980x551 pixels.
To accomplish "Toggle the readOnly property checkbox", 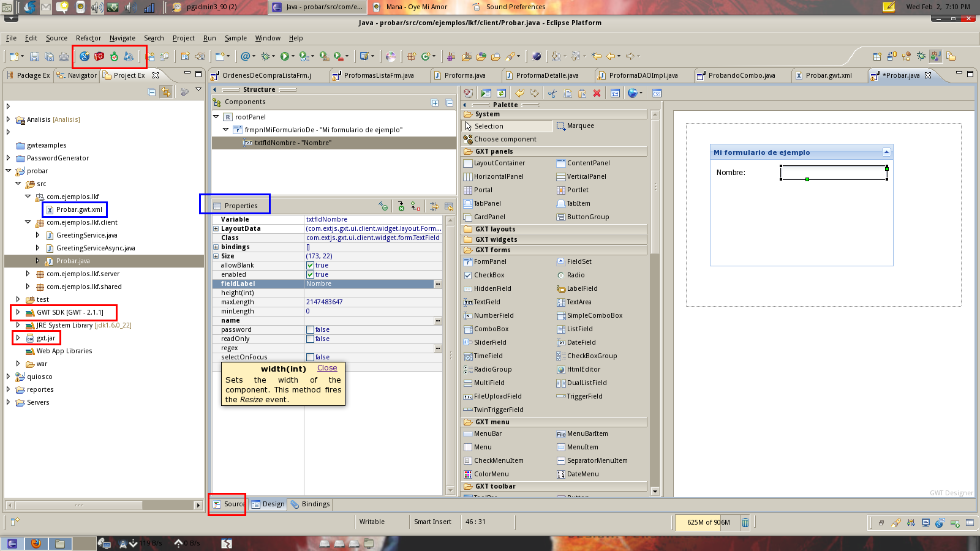I will (310, 339).
